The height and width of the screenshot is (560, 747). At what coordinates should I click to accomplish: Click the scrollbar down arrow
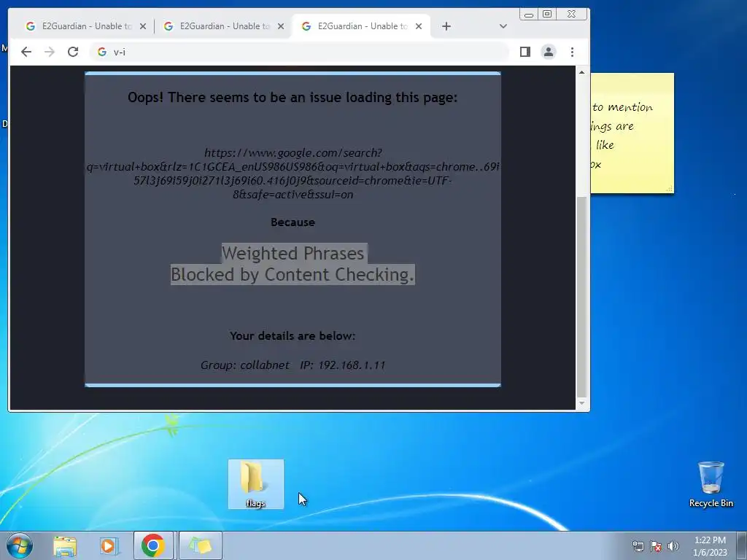click(581, 403)
